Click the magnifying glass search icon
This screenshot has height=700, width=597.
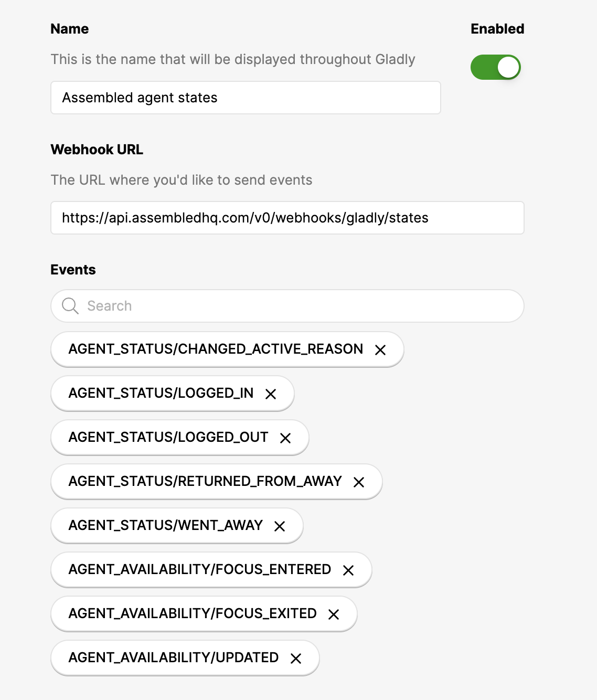click(70, 306)
